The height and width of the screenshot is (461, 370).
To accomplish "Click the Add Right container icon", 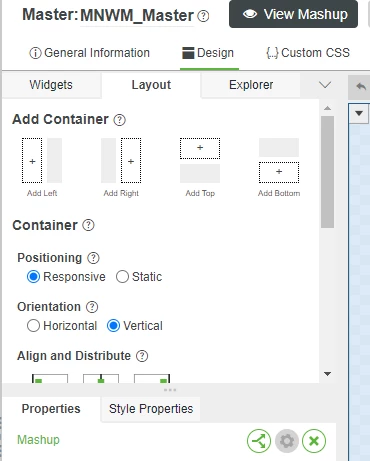I will click(x=121, y=161).
